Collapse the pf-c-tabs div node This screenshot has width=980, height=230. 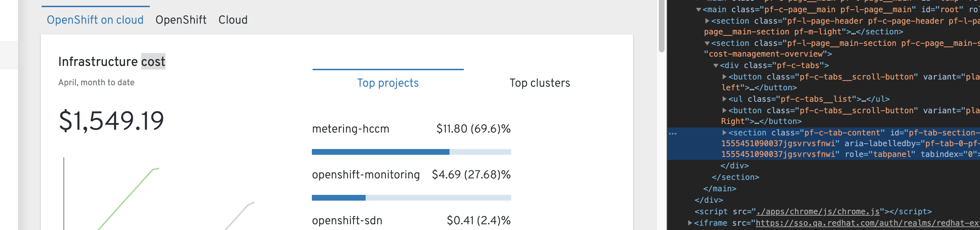[715, 66]
